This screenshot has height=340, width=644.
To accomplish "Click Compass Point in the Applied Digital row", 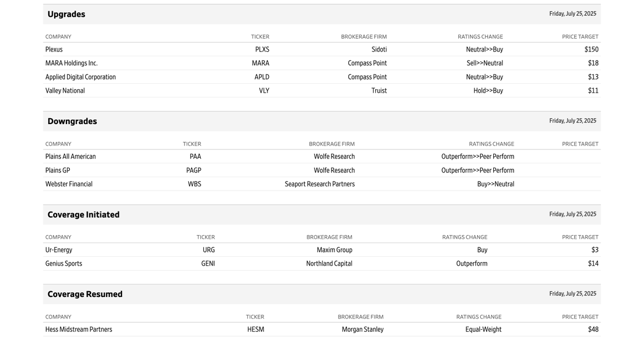I will (x=368, y=77).
